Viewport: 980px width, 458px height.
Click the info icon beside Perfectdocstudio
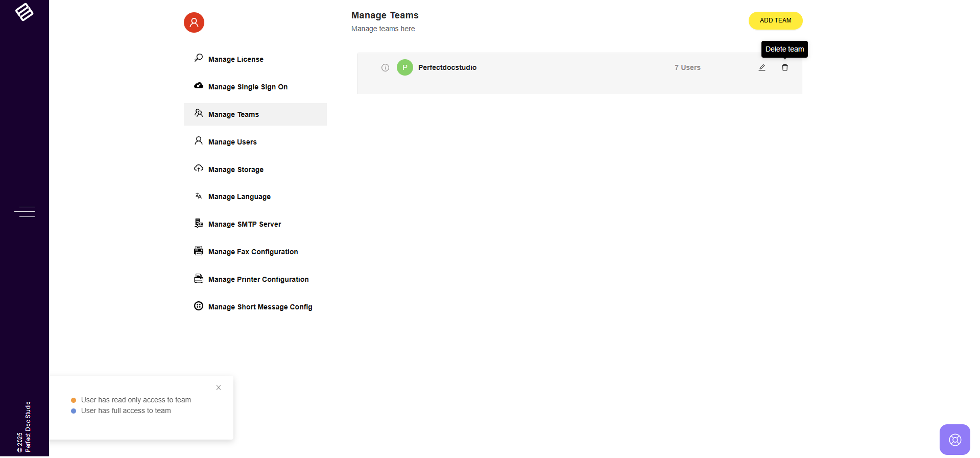(x=385, y=68)
